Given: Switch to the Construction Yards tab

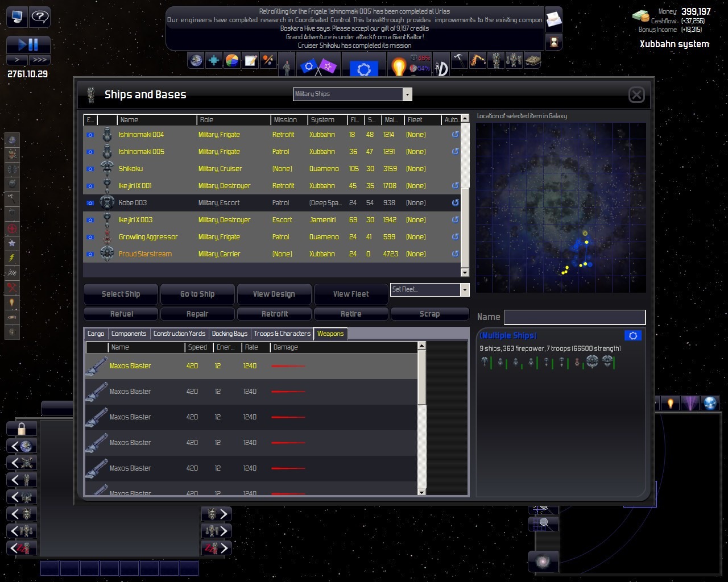Looking at the screenshot, I should tap(179, 334).
